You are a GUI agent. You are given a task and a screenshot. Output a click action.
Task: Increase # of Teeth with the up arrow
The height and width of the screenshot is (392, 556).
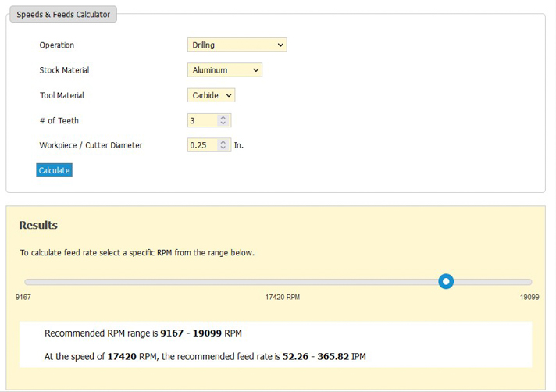pyautogui.click(x=223, y=118)
